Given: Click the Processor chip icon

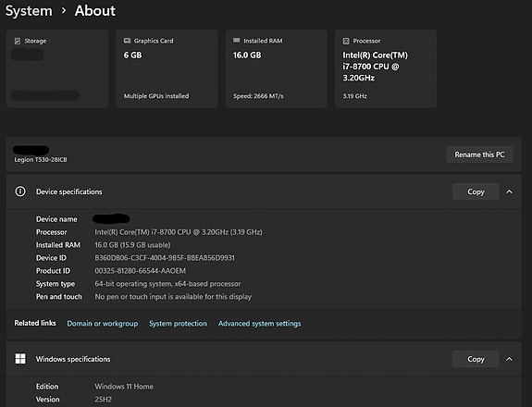Looking at the screenshot, I should pos(346,41).
